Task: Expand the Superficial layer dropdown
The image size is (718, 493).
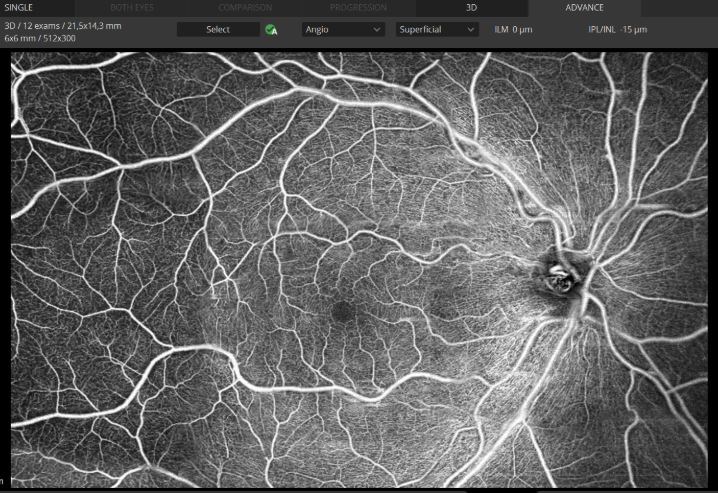Action: click(437, 30)
